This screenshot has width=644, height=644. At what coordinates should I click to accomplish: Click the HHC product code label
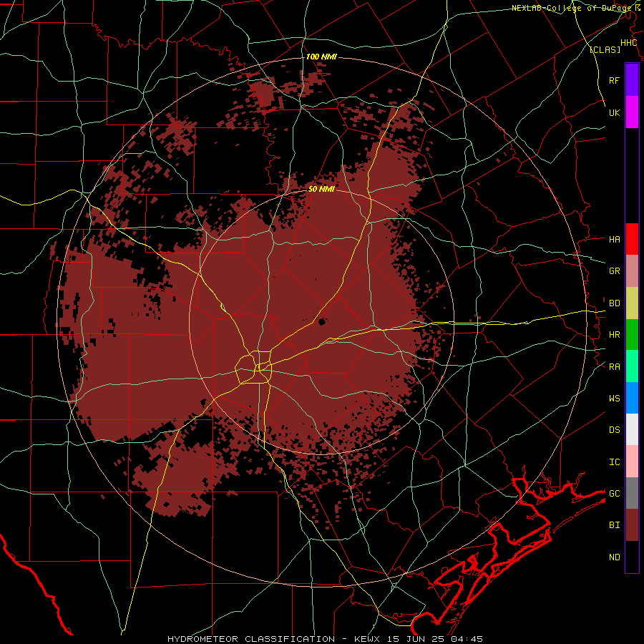628,43
